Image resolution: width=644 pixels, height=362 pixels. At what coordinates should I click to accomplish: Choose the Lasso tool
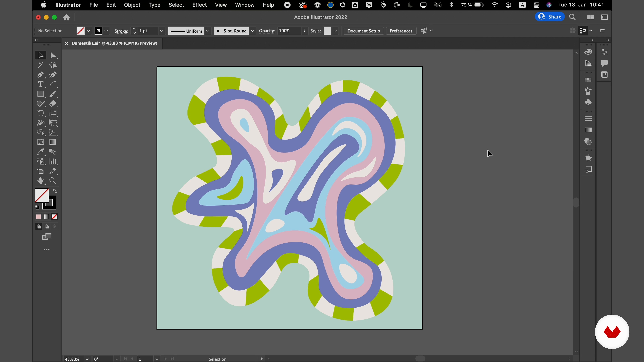pos(53,65)
